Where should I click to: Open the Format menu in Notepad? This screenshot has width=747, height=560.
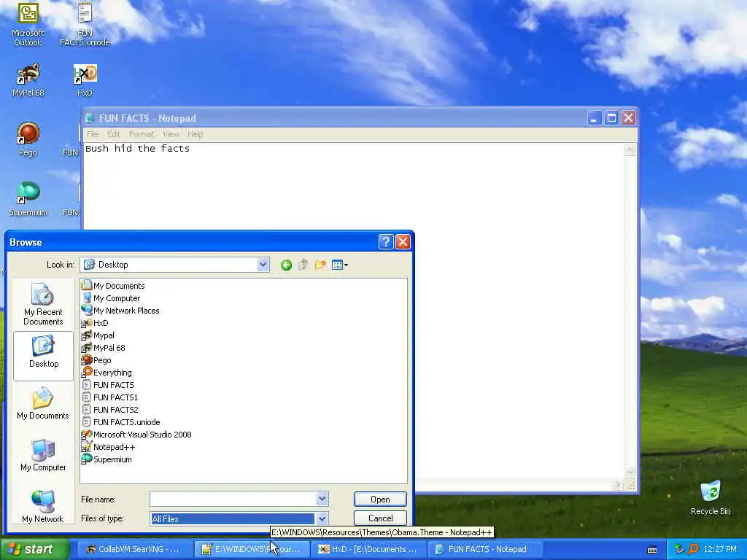142,134
